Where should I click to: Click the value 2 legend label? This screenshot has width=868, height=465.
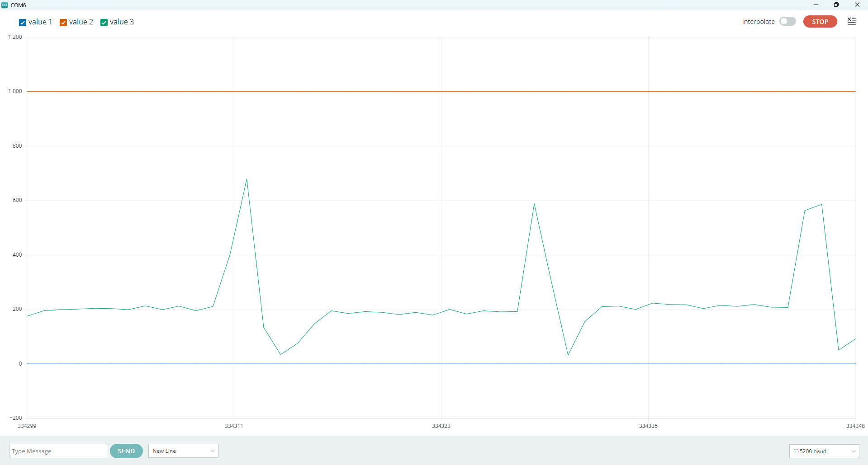81,22
